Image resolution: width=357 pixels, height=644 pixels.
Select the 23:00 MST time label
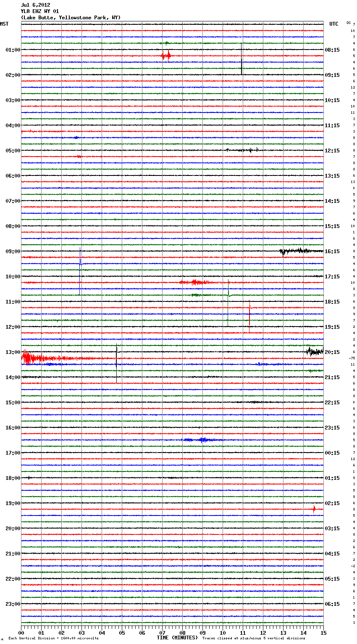(x=13, y=604)
